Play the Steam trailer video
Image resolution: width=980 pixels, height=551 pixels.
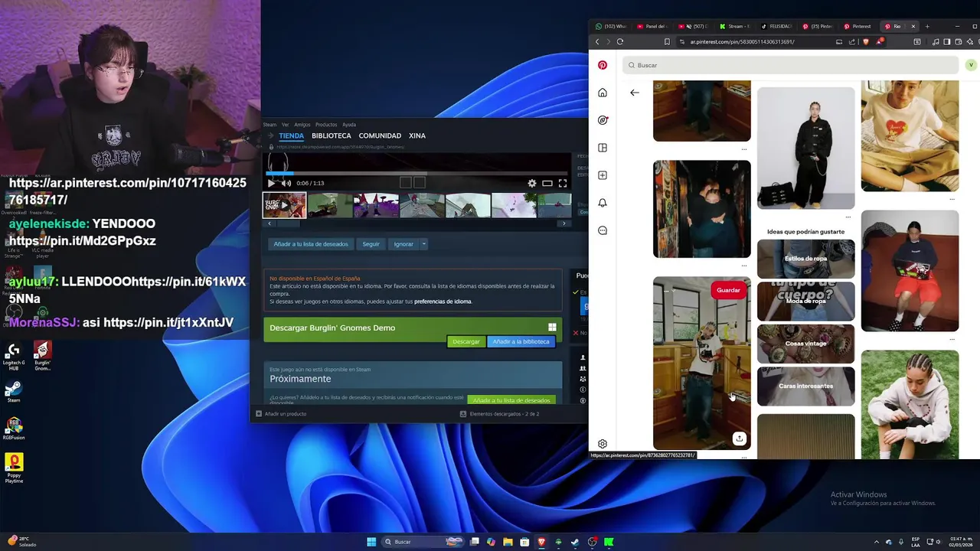tap(271, 183)
